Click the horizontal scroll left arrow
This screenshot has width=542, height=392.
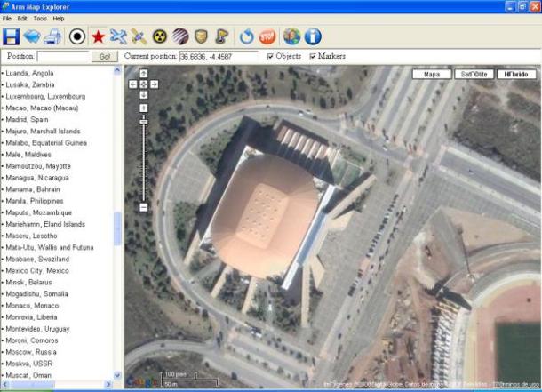[x=4, y=384]
